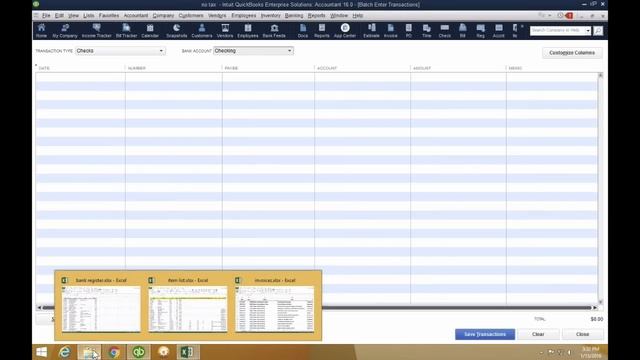The height and width of the screenshot is (360, 640).
Task: Create an Estimate from the toolbar
Action: point(371,31)
